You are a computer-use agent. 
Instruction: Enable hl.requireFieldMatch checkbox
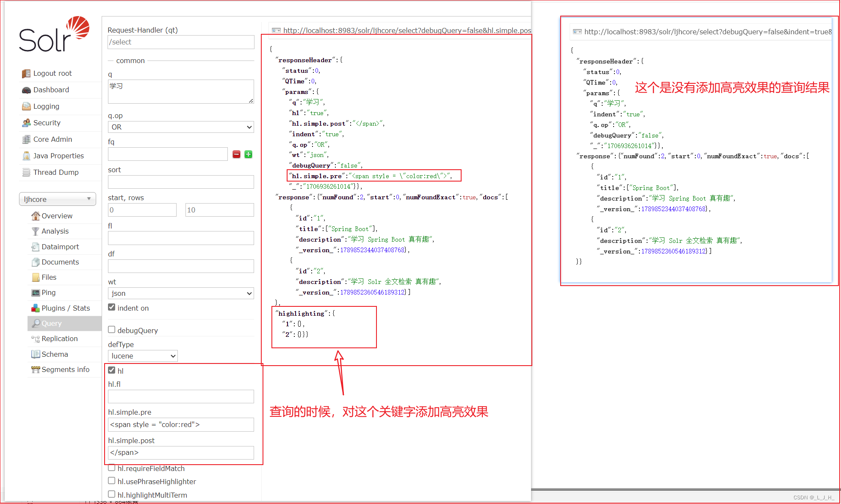112,468
